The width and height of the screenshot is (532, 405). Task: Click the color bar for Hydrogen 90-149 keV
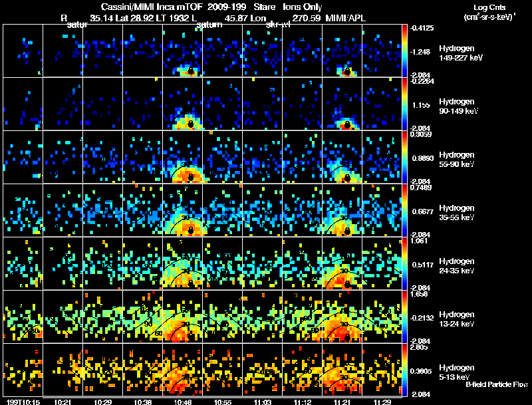(x=404, y=104)
